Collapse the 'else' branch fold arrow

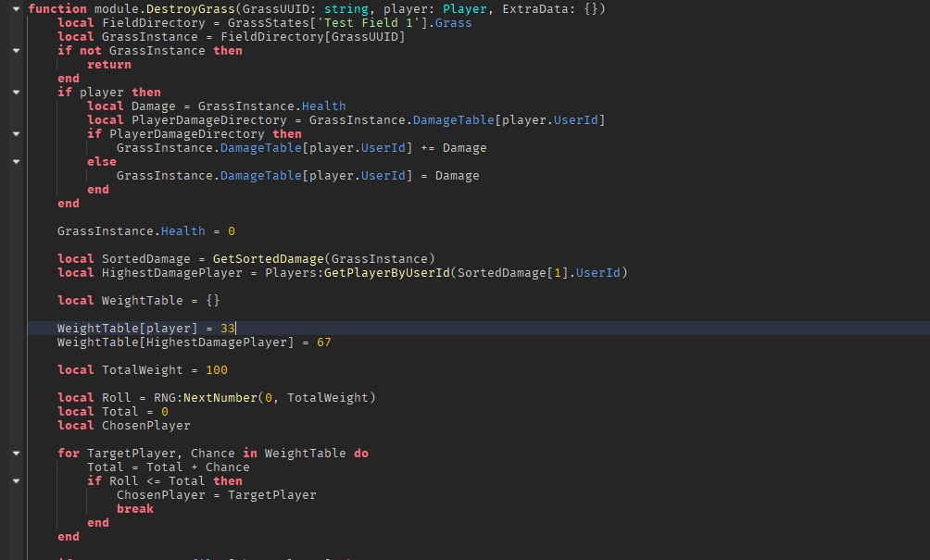(16, 161)
